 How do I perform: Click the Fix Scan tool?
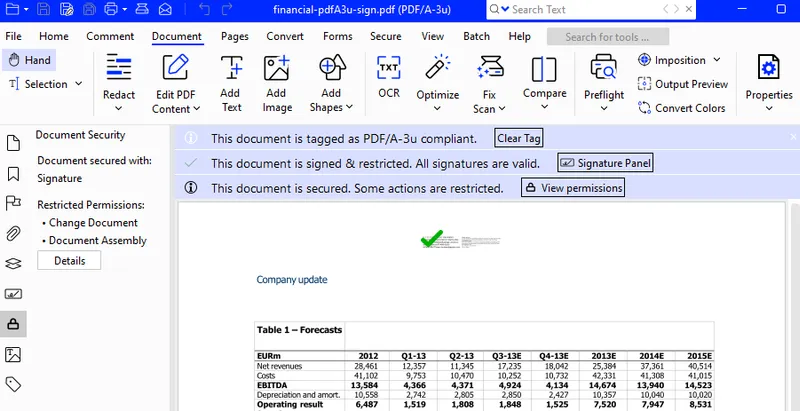click(489, 83)
